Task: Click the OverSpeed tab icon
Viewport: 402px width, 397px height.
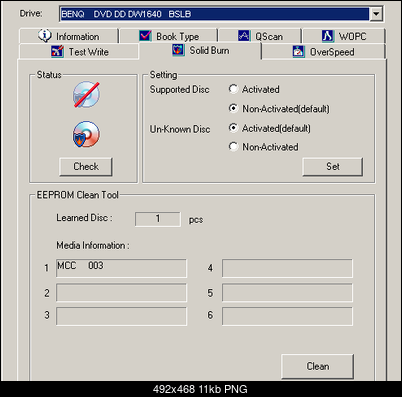Action: [x=299, y=51]
